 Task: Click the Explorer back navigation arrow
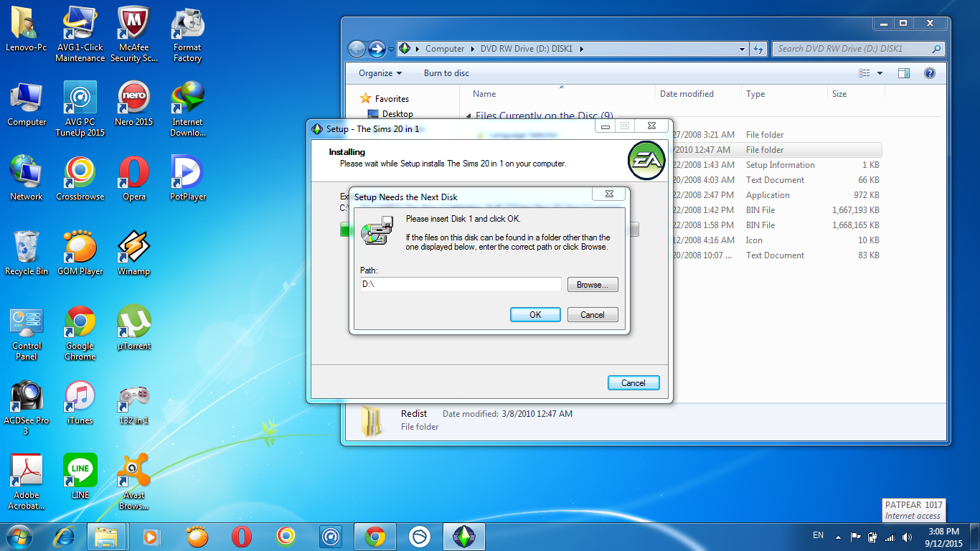pos(357,49)
